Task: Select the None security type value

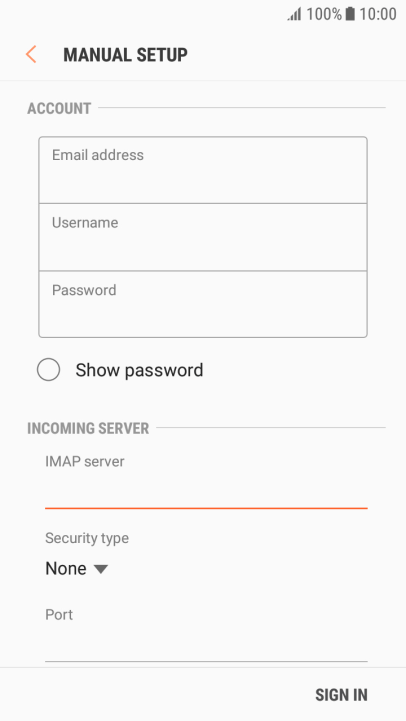Action: (66, 569)
